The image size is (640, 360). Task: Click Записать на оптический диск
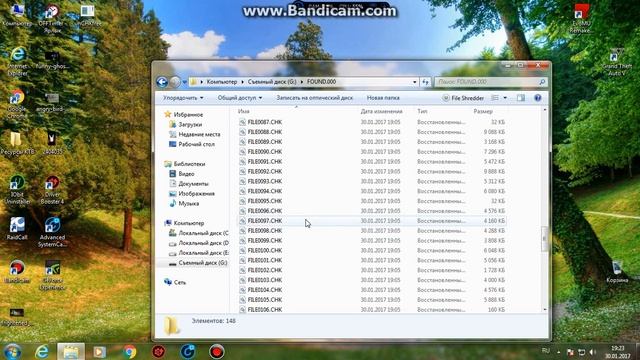coord(314,98)
